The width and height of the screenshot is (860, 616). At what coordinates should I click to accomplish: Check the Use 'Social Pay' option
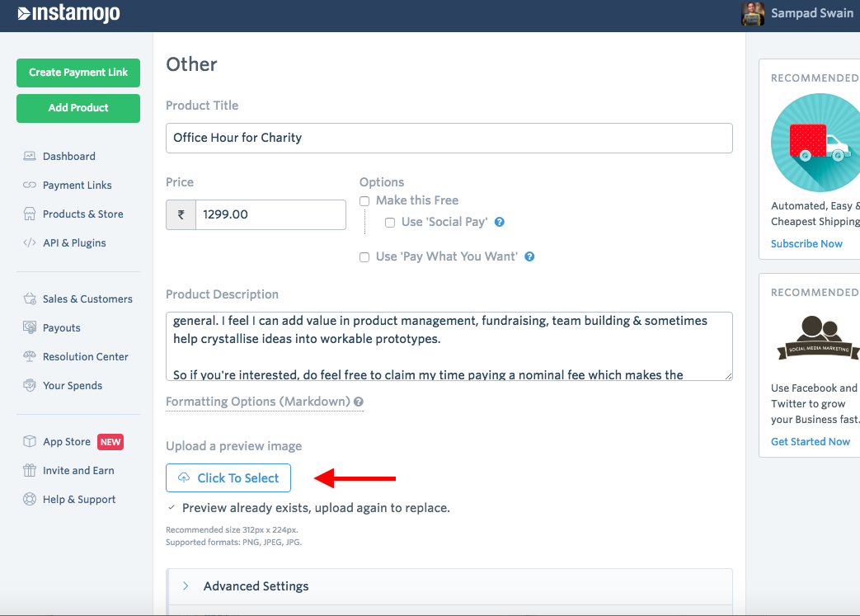pos(390,223)
